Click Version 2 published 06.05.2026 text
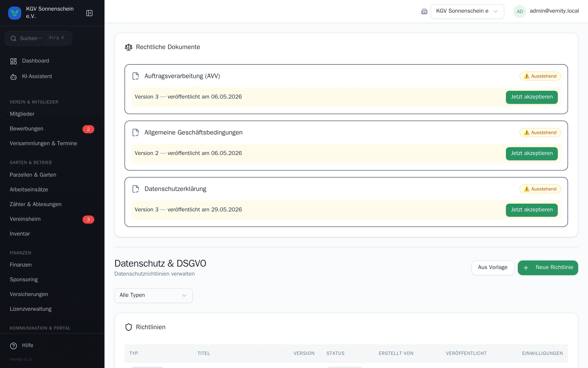Image resolution: width=588 pixels, height=368 pixels. click(188, 153)
